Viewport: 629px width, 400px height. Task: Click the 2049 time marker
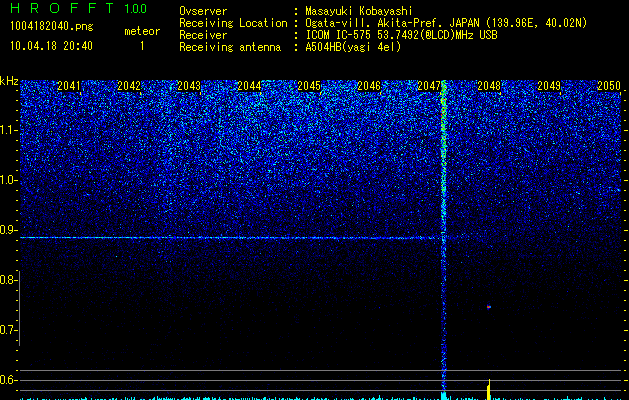coord(549,86)
